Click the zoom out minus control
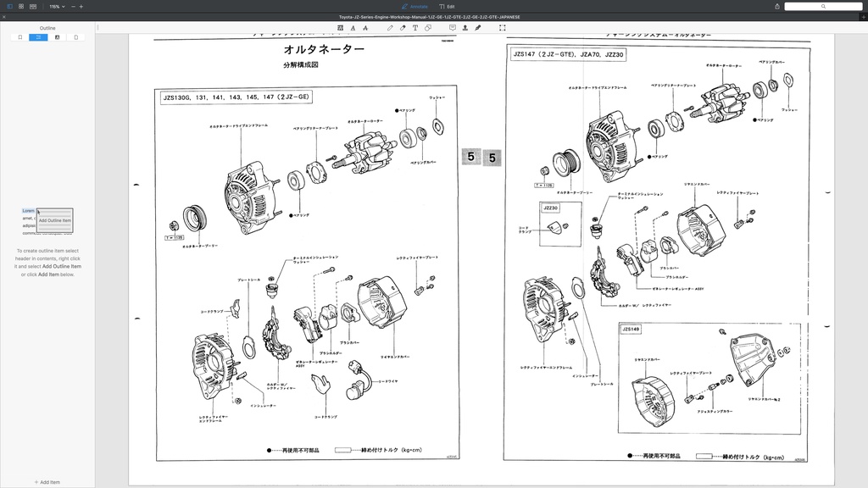The image size is (868, 488). coord(73,6)
